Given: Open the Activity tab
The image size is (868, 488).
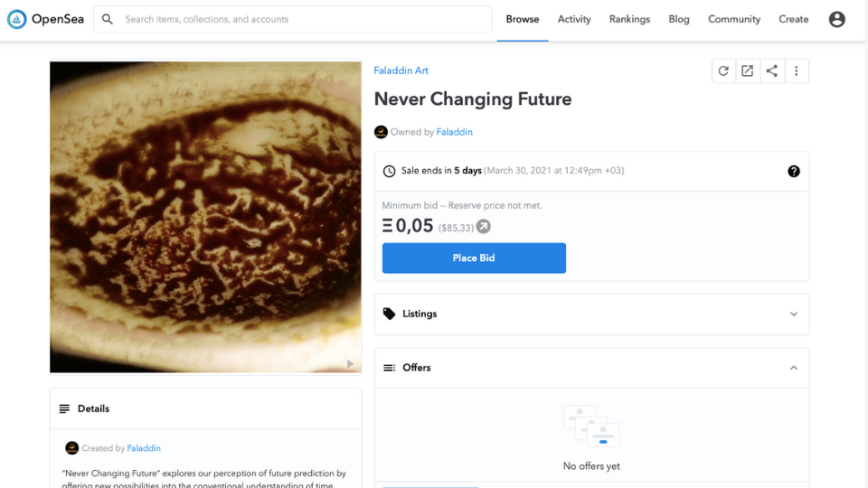Looking at the screenshot, I should click(574, 19).
